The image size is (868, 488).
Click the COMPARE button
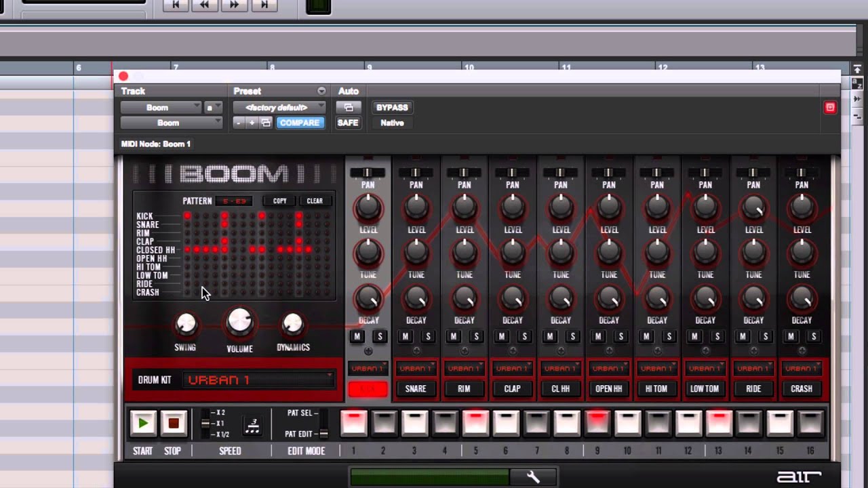tap(300, 123)
